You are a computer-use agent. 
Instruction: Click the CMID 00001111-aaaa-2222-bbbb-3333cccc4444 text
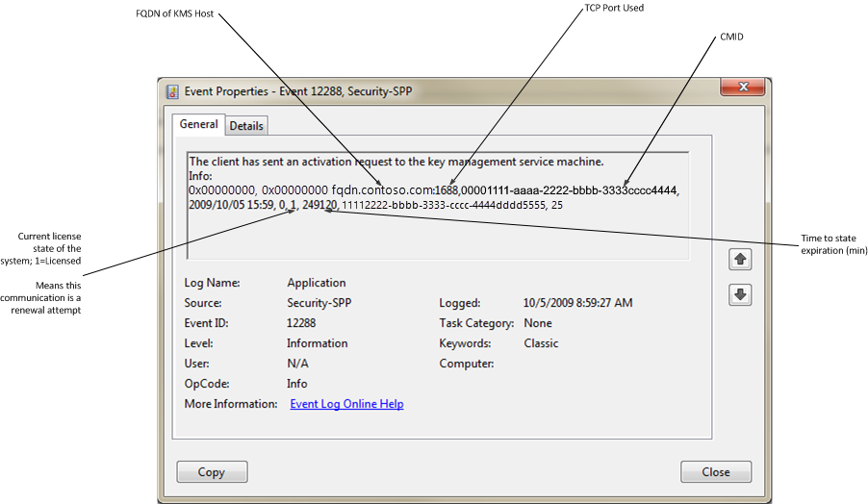pyautogui.click(x=569, y=190)
